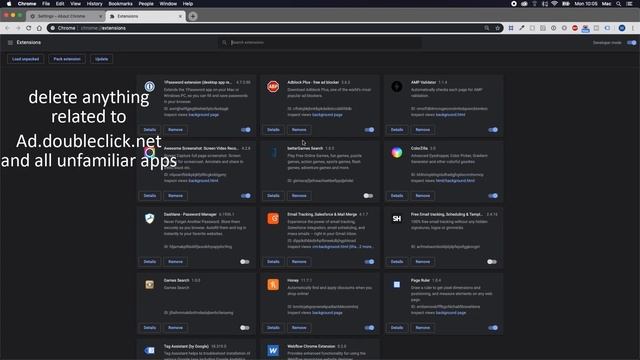
Task: Turn off the Honey extension toggle
Action: 369,328
